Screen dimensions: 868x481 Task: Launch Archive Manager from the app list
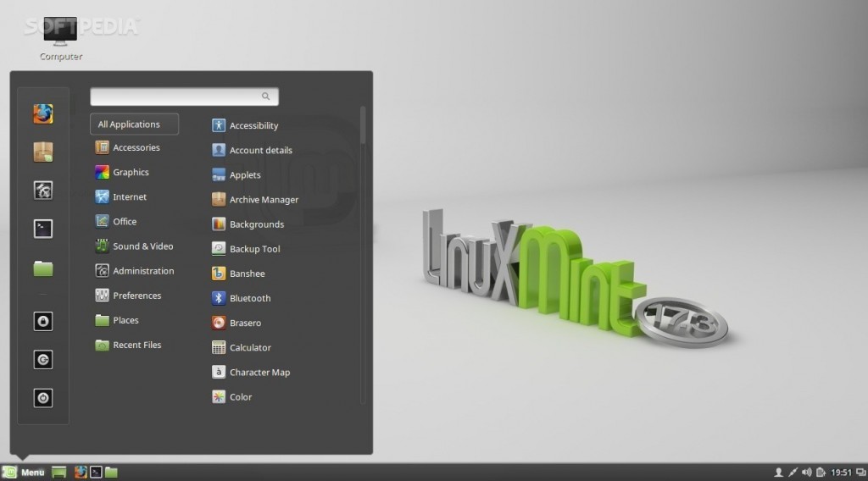[264, 200]
